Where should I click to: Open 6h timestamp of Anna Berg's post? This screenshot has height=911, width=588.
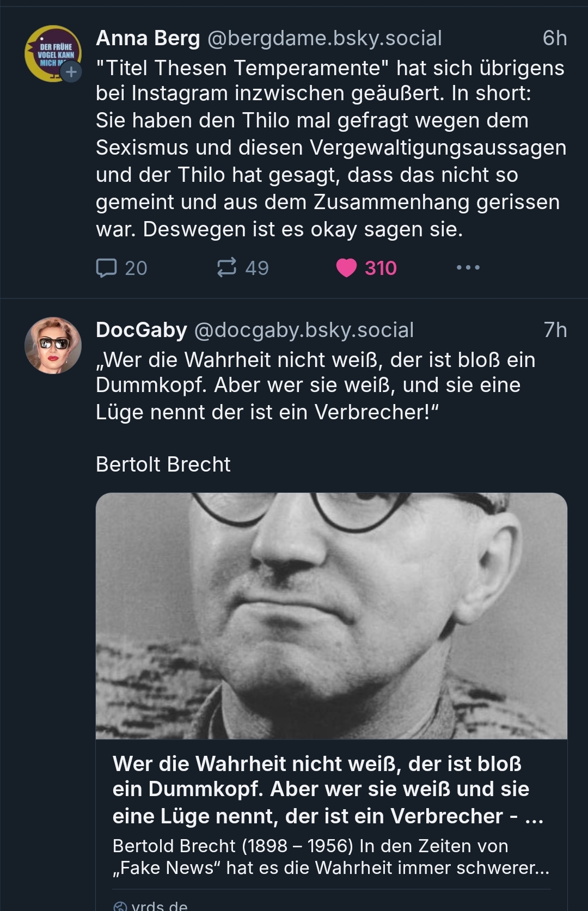[555, 38]
